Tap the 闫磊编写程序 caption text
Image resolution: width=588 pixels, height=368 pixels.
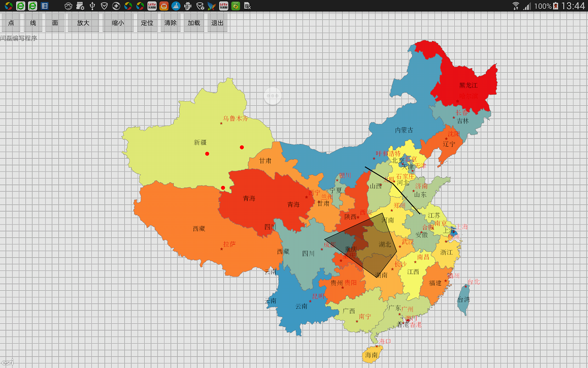pos(19,38)
